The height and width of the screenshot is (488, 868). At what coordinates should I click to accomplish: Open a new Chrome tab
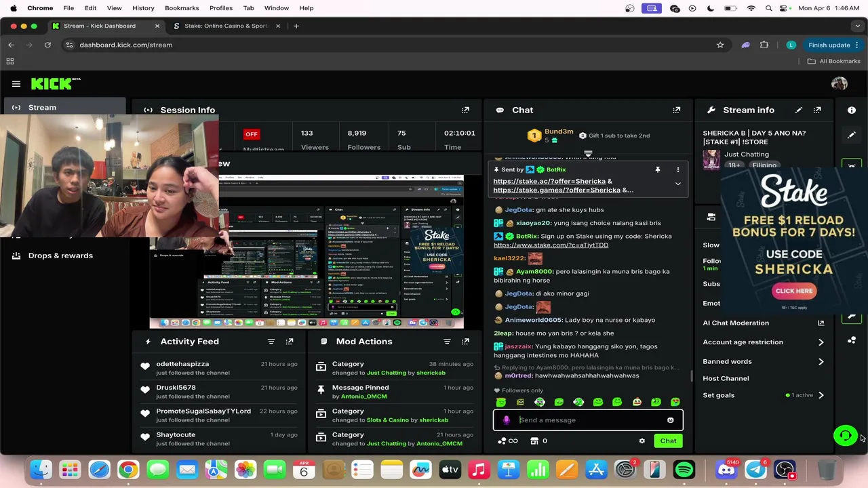click(x=296, y=26)
